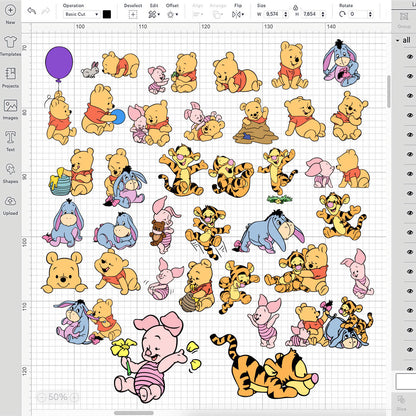Zoom out with the minus button
416x416 pixels.
41,397
